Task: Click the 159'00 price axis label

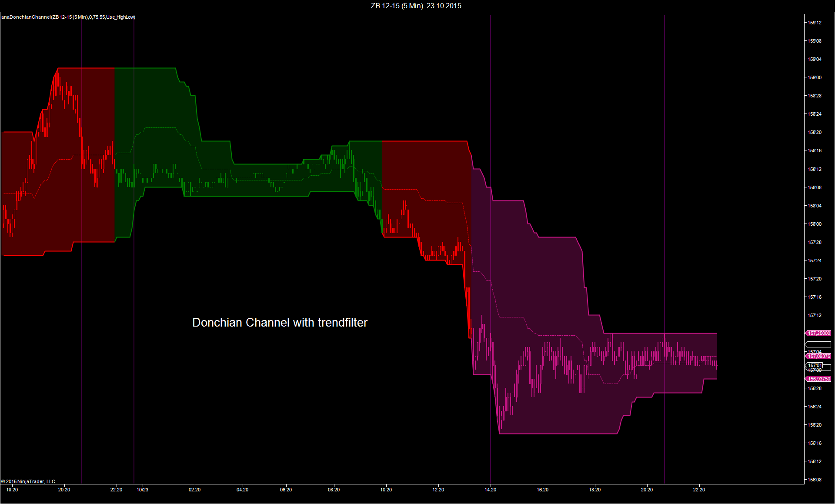Action: coord(815,77)
